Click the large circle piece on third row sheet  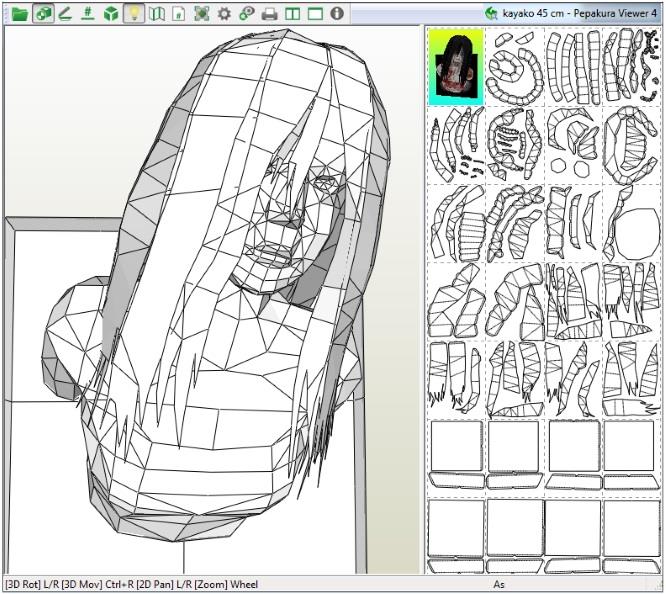pos(636,233)
